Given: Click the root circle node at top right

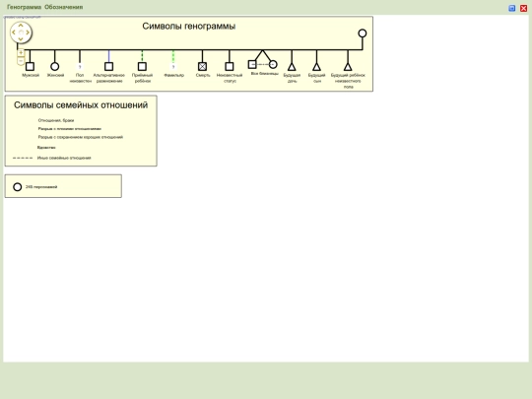Looking at the screenshot, I should click(363, 33).
